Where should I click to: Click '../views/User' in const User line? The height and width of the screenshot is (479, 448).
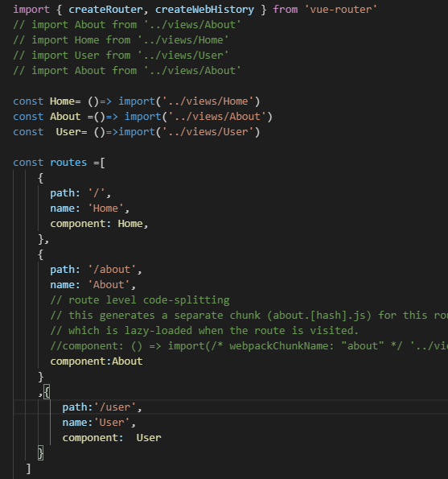[208, 132]
